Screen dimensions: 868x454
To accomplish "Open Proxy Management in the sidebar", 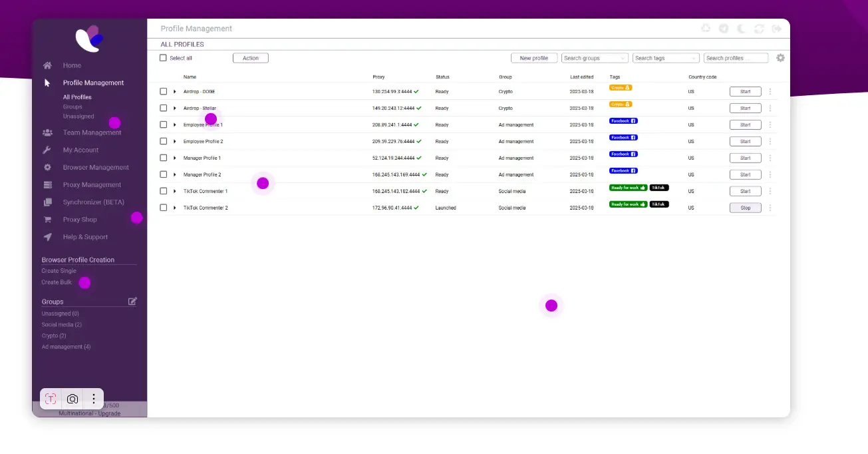I will [x=92, y=185].
